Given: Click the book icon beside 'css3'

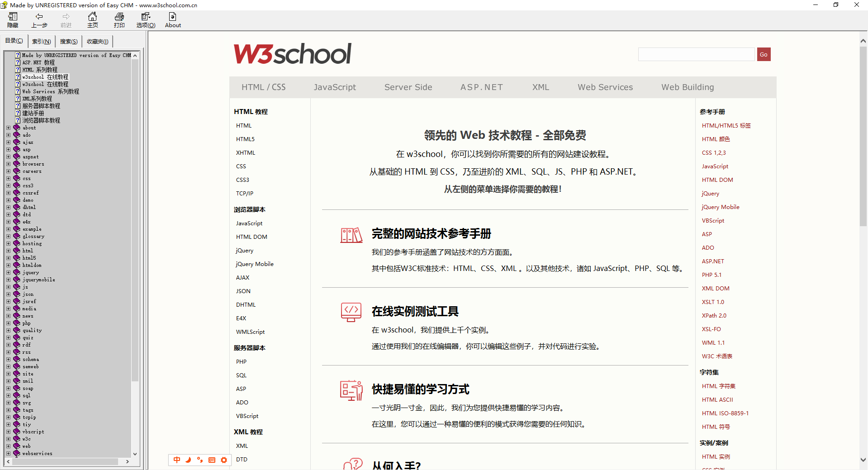Looking at the screenshot, I should [x=17, y=185].
